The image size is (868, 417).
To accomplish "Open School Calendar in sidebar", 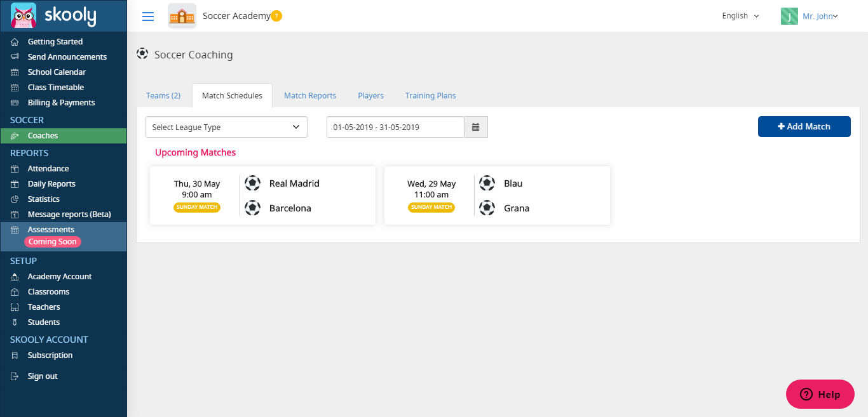I will click(57, 72).
